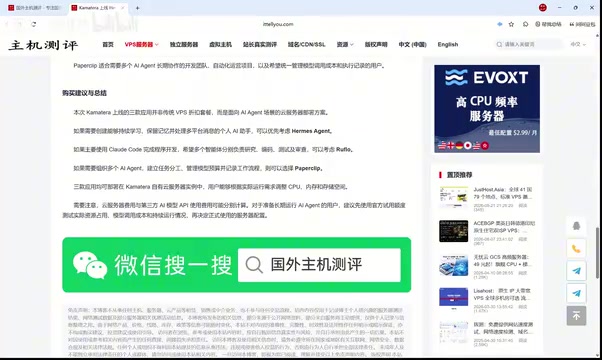The width and height of the screenshot is (602, 360).
Task: Click the blue diamond icon in address bar
Action: click(499, 24)
